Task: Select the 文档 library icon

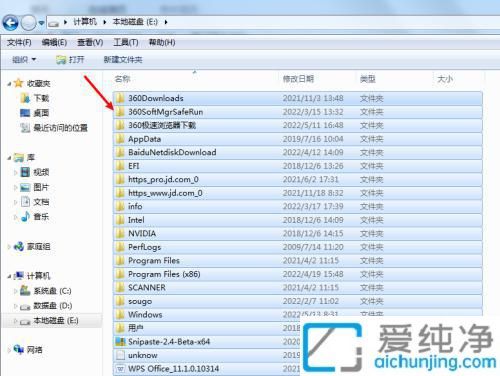Action: (x=25, y=202)
